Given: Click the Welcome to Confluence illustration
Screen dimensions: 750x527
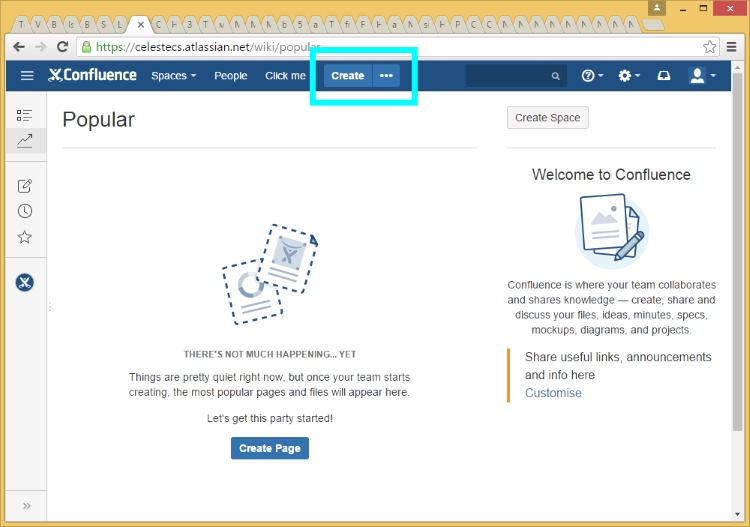Looking at the screenshot, I should coord(612,231).
